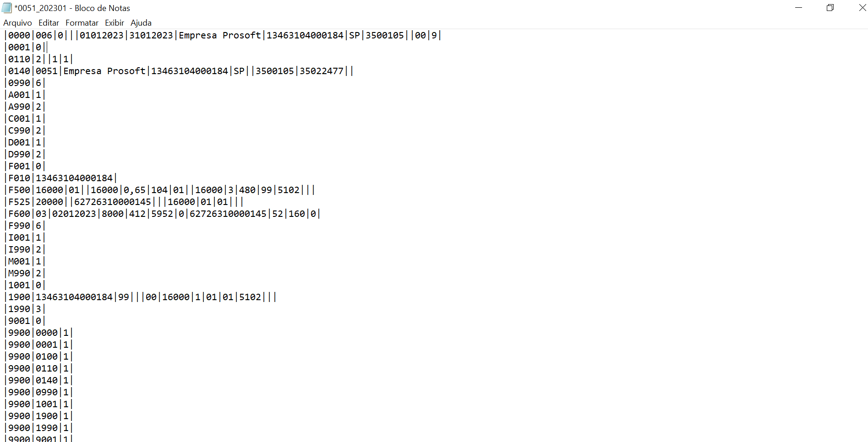Click the 0110 record line
Screen dimensions: 868x442
pyautogui.click(x=39, y=59)
